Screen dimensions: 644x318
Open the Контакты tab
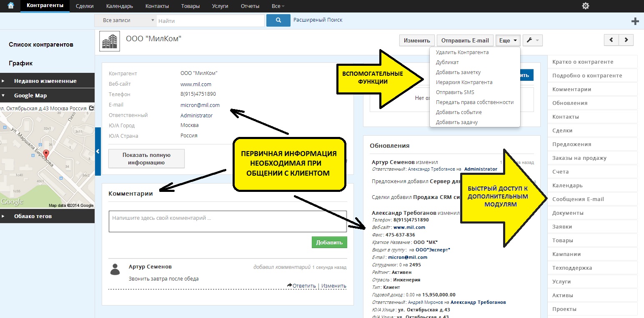coord(157,6)
